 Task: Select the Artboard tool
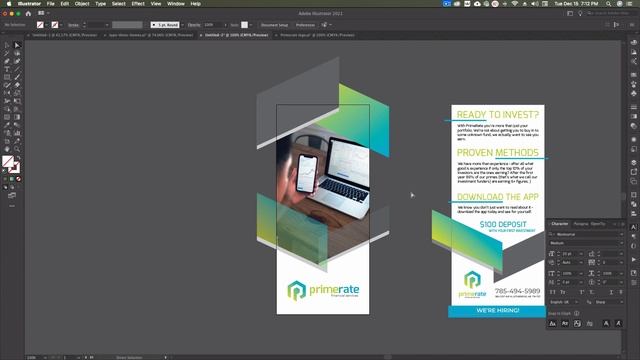coord(7,141)
